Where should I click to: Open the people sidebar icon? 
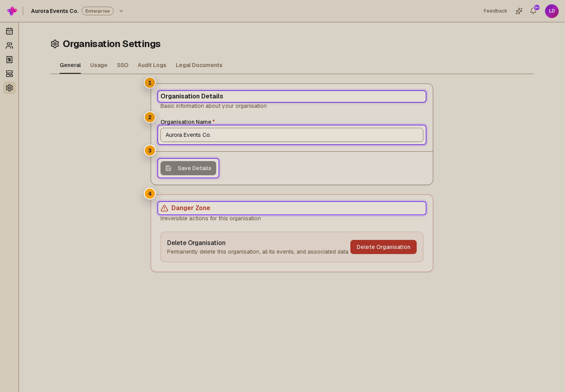click(x=9, y=45)
